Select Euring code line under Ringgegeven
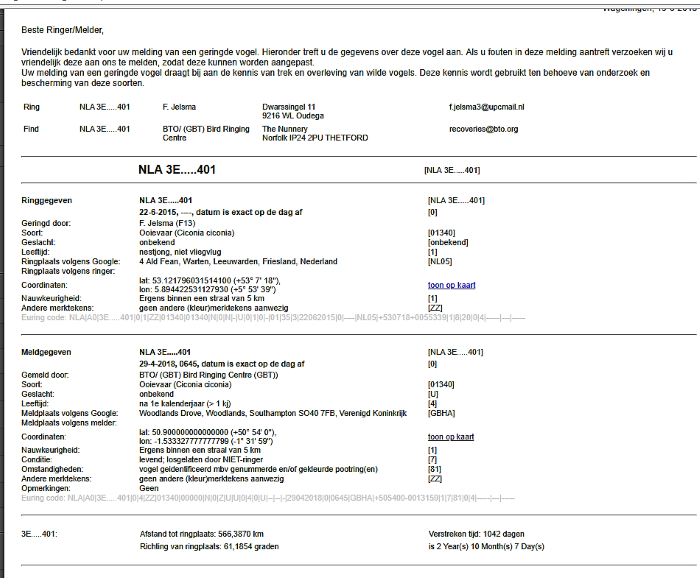700x578 pixels. coord(273,318)
